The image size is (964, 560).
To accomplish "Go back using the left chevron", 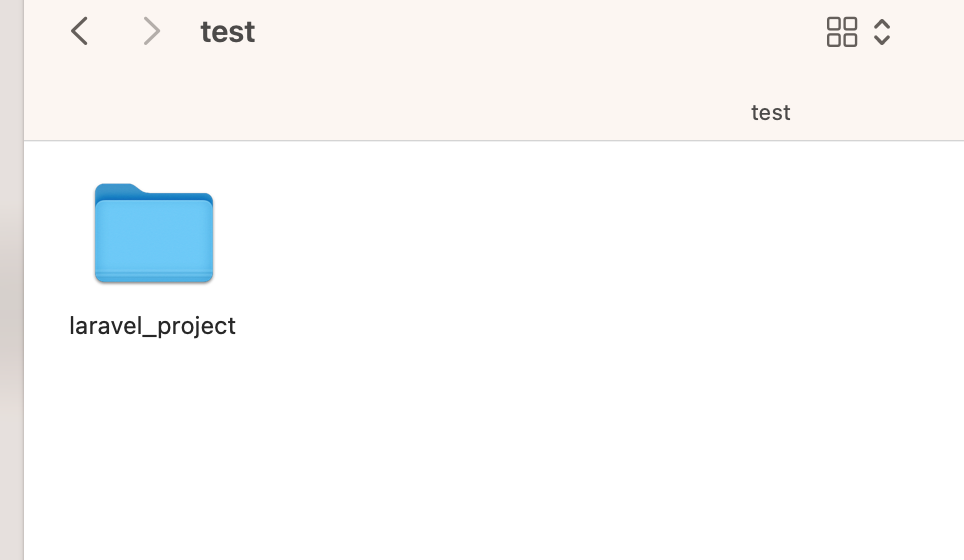I will coord(79,31).
